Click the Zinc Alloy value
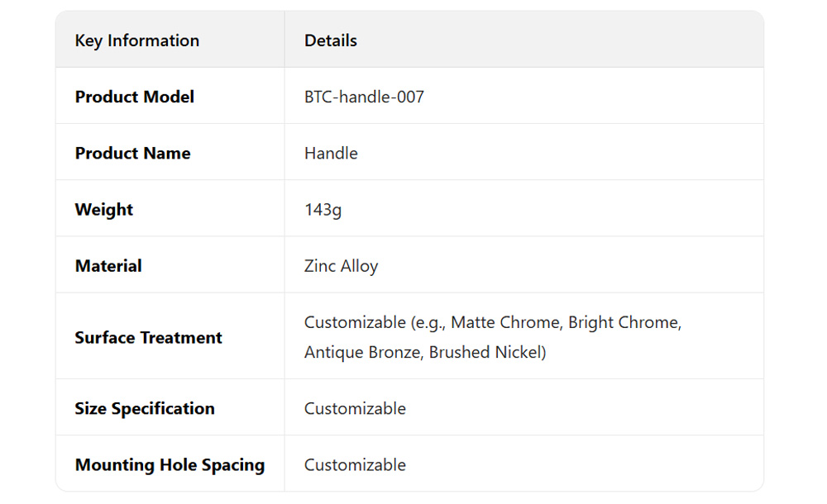827x504 pixels. (341, 265)
